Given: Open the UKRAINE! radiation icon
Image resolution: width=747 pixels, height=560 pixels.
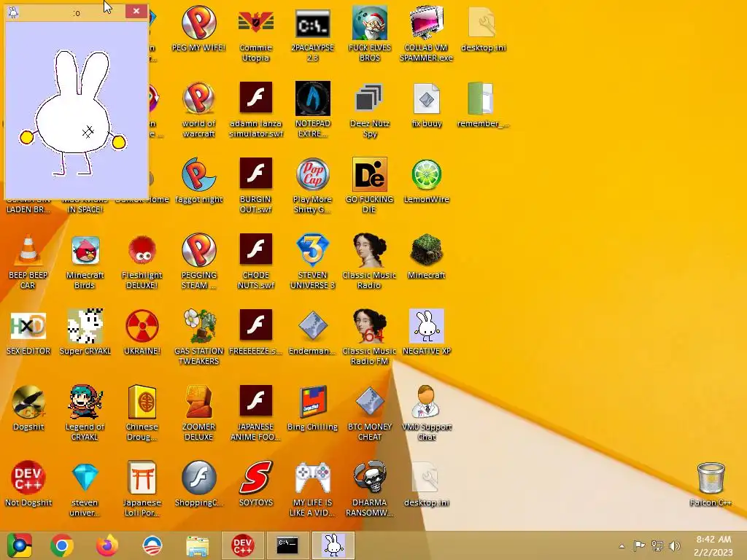Looking at the screenshot, I should coord(142,326).
